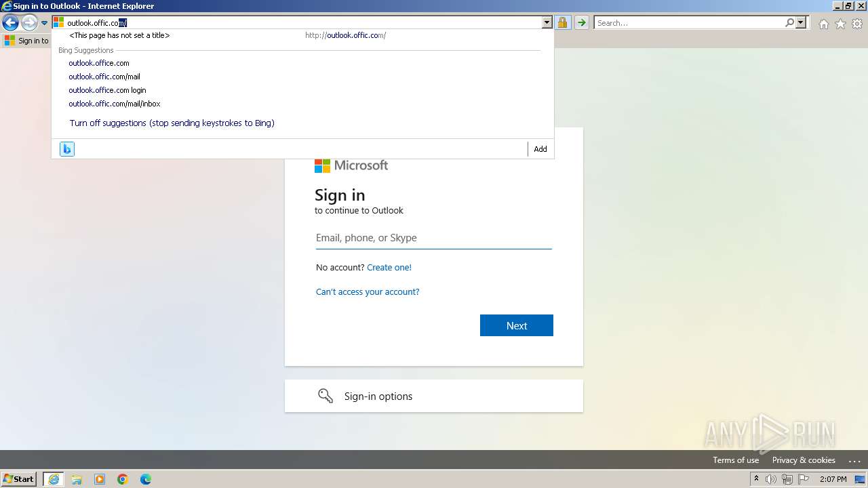Click the address bar URL text field
The width and height of the screenshot is (868, 488).
pyautogui.click(x=304, y=23)
